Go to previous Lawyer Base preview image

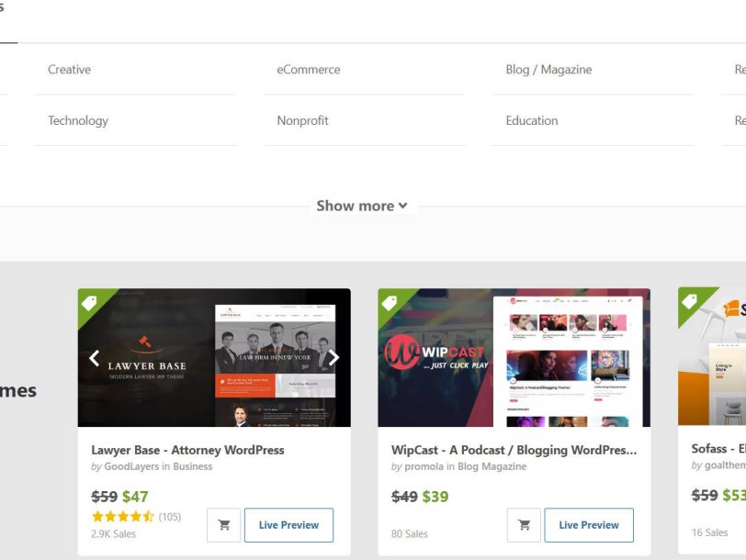tap(94, 358)
